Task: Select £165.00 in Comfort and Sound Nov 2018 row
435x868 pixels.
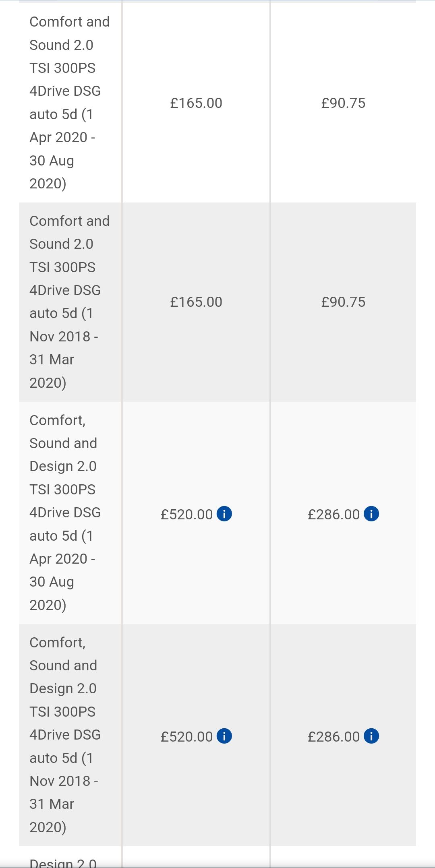Action: [196, 302]
